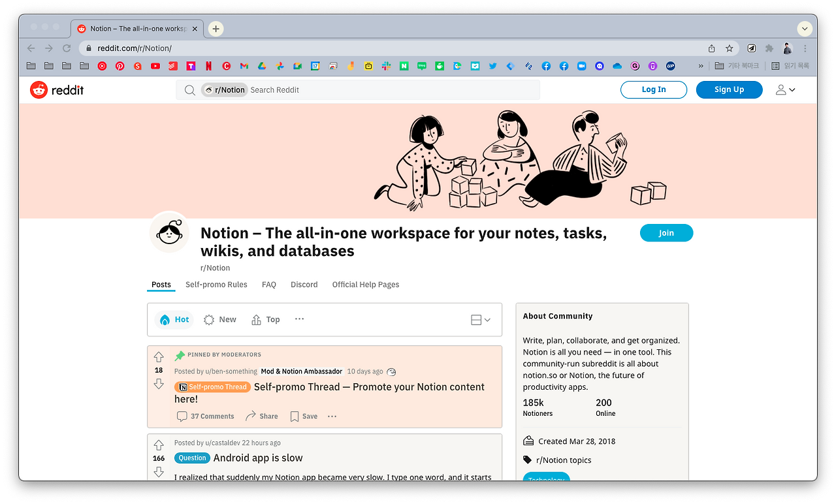Open the Discord tab
This screenshot has height=504, width=836.
click(x=304, y=285)
